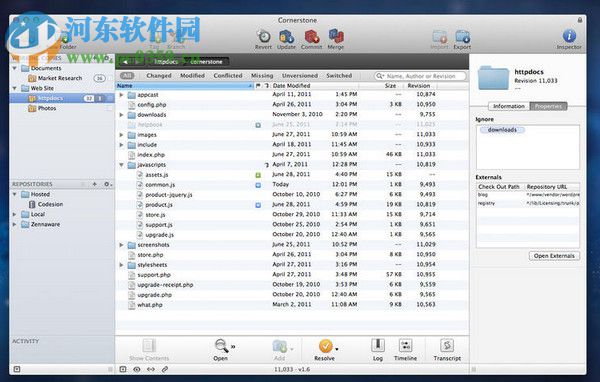Select the what.php file row
Image resolution: width=600 pixels, height=382 pixels.
pos(292,305)
